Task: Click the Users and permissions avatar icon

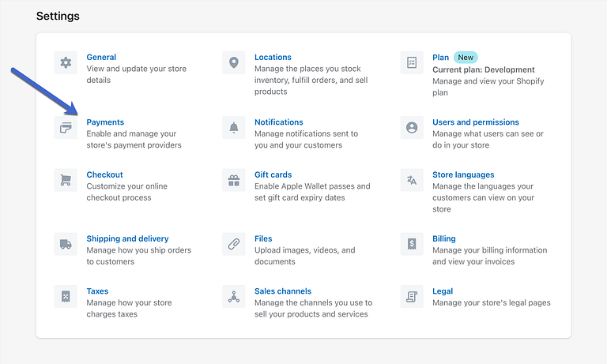Action: click(412, 128)
